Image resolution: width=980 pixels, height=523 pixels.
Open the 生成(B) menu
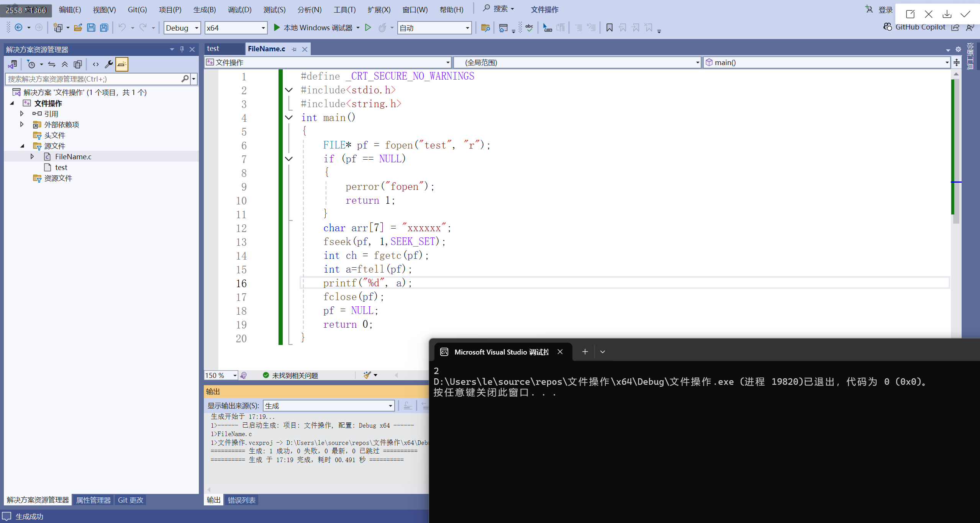205,10
